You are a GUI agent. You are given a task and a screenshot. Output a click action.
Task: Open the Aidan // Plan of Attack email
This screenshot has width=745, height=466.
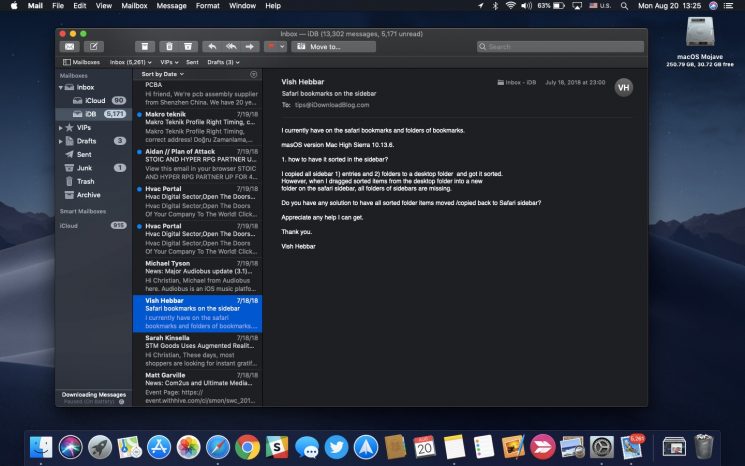[198, 164]
